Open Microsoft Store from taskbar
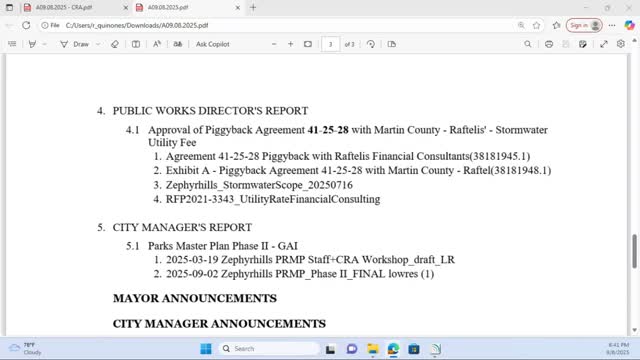Image resolution: width=640 pixels, height=360 pixels. tap(414, 349)
